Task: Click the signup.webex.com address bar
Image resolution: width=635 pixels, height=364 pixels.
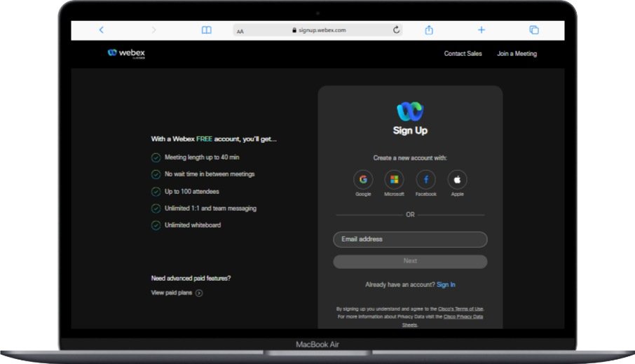Action: pos(318,30)
